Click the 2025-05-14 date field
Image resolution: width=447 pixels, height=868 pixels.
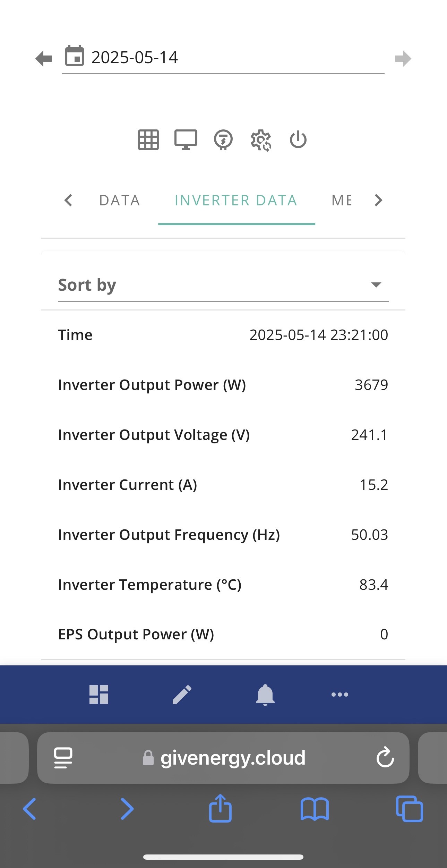(223, 57)
